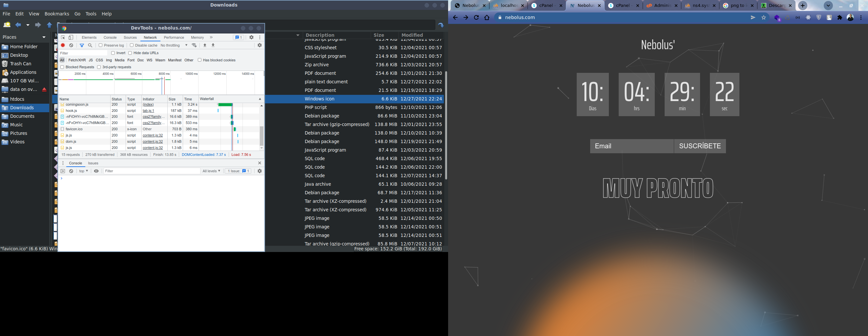Viewport: 868px width, 336px height.
Task: Tick the Hide data URLs checkbox
Action: coord(130,53)
